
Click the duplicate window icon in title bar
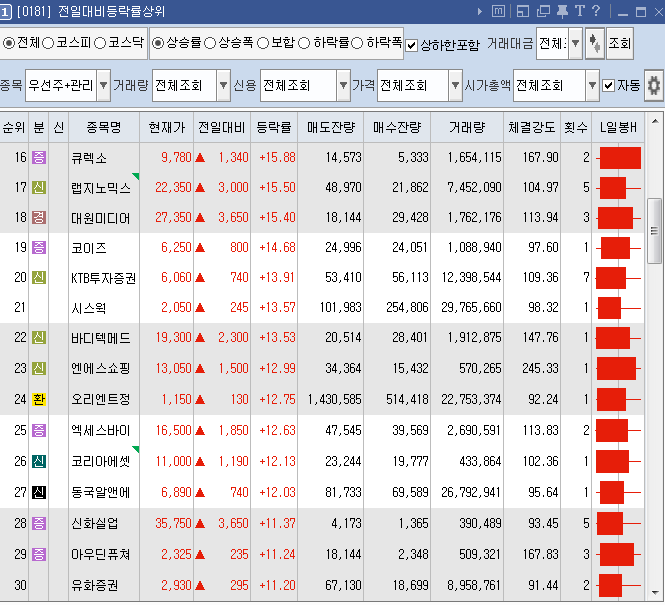543,11
